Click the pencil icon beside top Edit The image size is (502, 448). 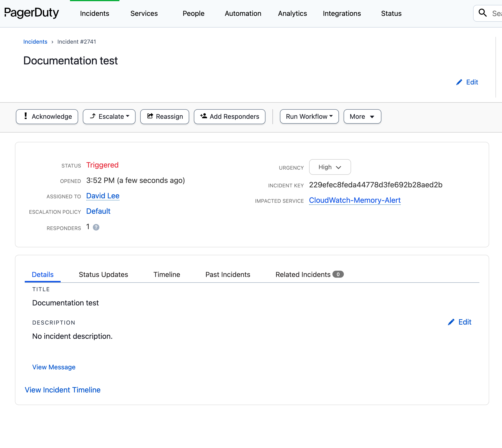click(459, 82)
